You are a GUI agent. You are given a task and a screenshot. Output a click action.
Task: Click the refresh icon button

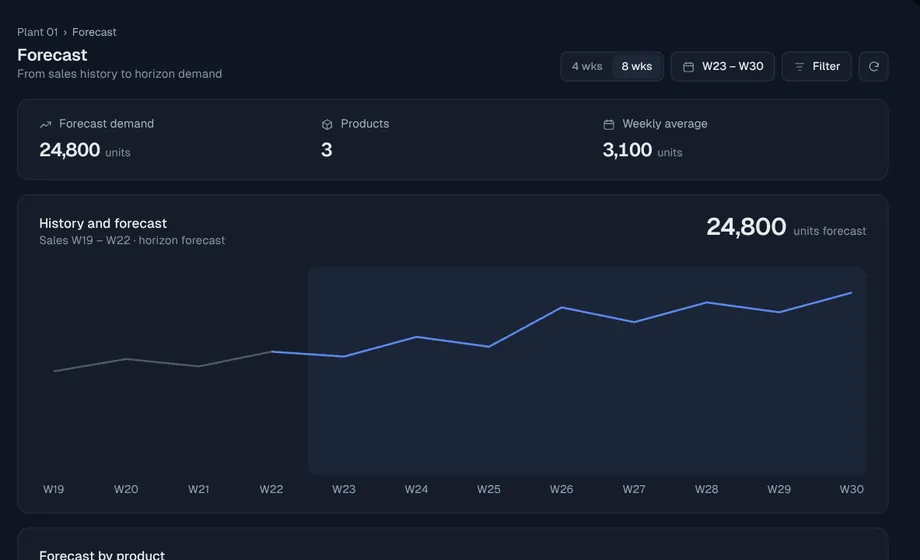(873, 66)
